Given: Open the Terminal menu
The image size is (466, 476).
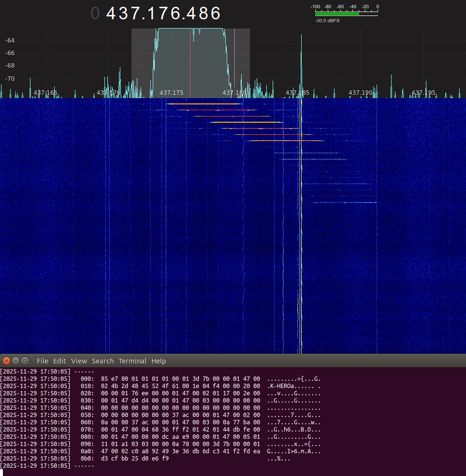Looking at the screenshot, I should pyautogui.click(x=132, y=361).
